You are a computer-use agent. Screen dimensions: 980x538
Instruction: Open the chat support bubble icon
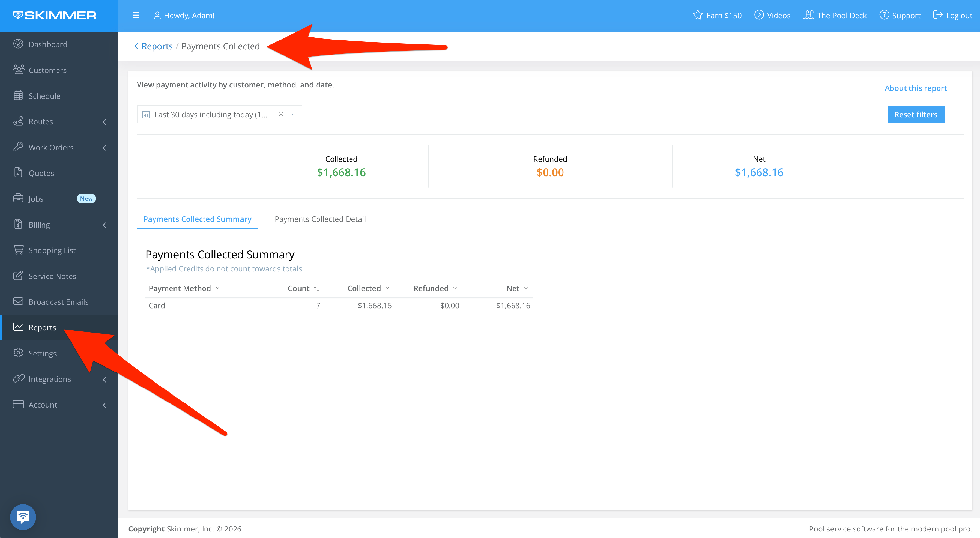pos(23,517)
